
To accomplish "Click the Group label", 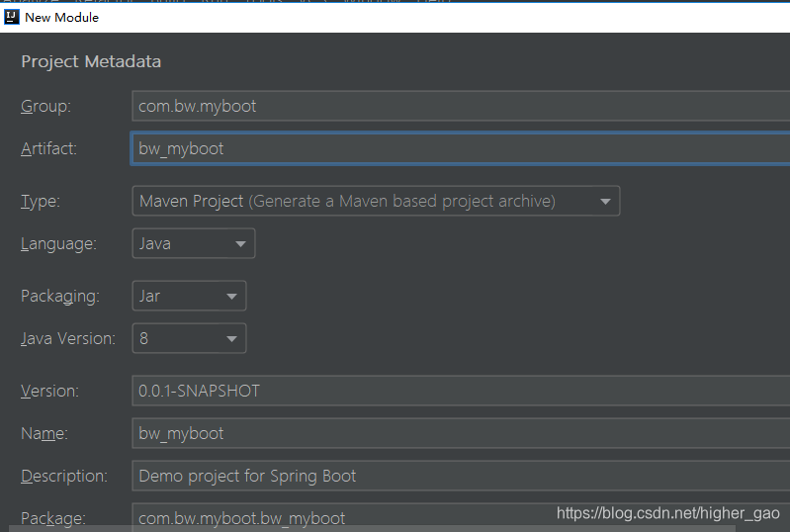I will point(45,106).
